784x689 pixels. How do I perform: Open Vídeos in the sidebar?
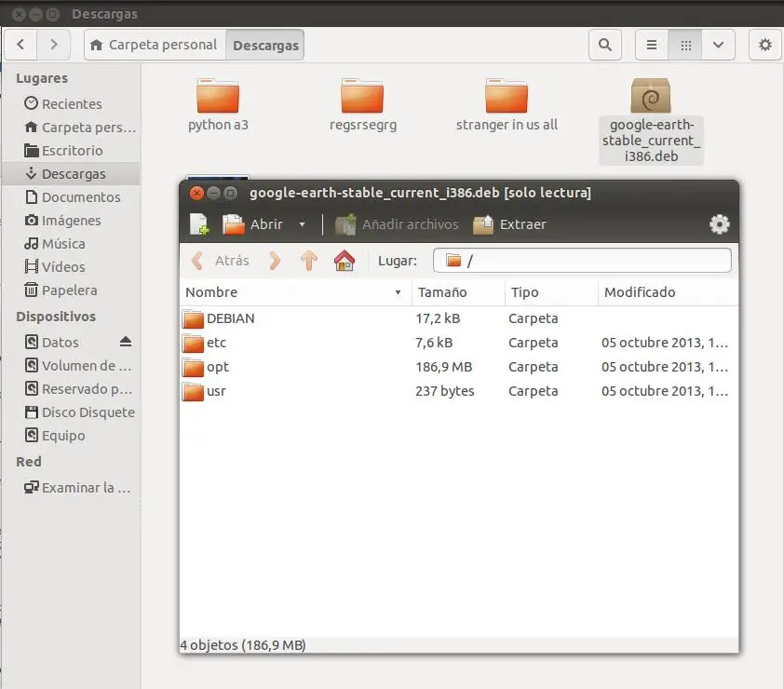(72, 267)
